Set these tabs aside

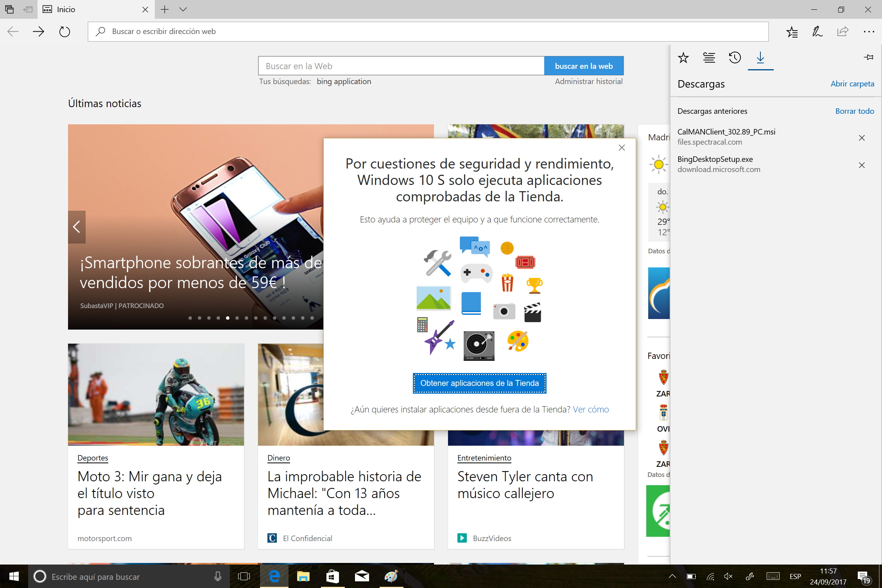tap(28, 9)
